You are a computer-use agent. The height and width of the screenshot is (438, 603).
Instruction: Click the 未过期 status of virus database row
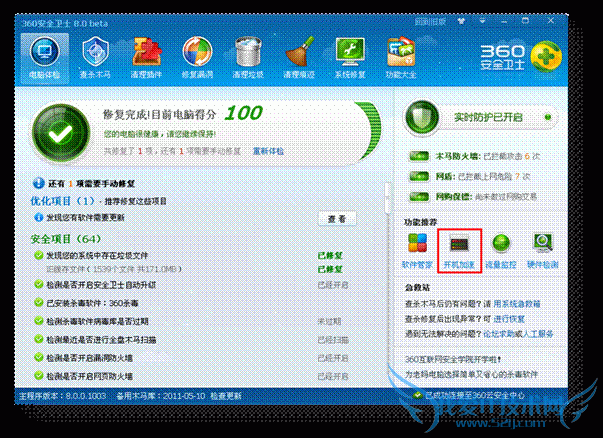(x=329, y=321)
